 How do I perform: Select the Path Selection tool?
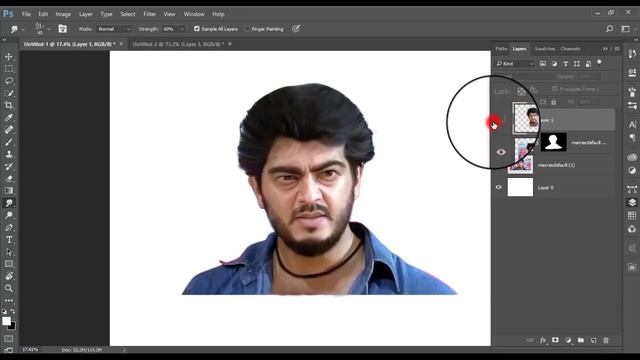9,252
